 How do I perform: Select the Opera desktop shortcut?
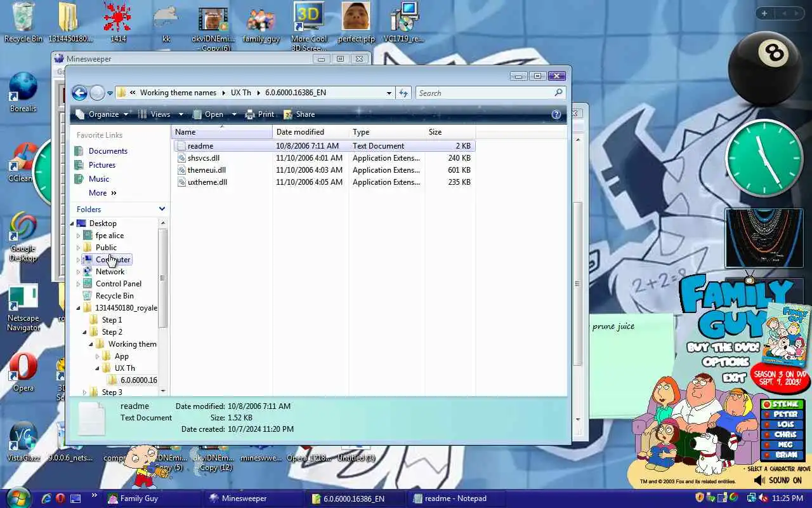click(23, 372)
